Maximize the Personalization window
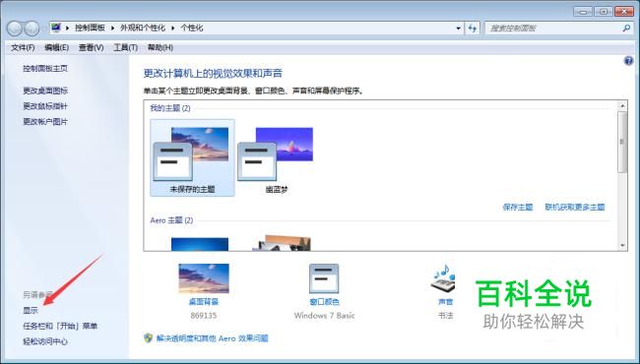This screenshot has width=640, height=364. (604, 12)
